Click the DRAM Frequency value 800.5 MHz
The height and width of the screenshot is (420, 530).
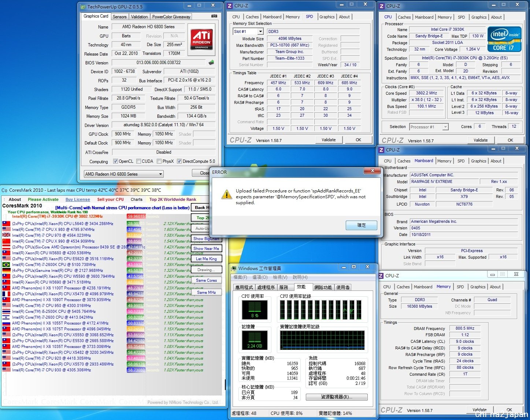465,329
